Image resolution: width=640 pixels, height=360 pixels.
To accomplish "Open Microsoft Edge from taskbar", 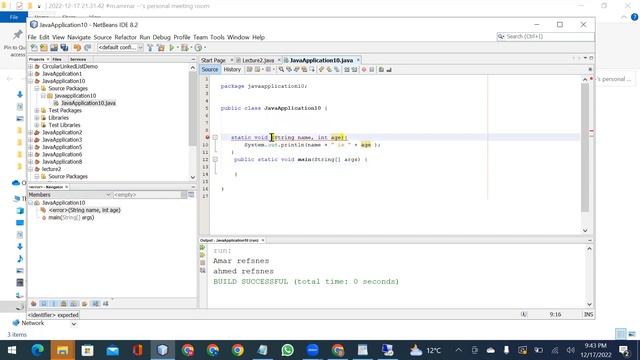I will tap(38, 350).
